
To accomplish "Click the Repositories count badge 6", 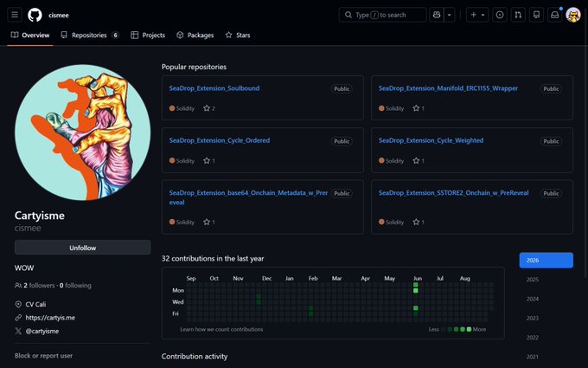I will [116, 35].
